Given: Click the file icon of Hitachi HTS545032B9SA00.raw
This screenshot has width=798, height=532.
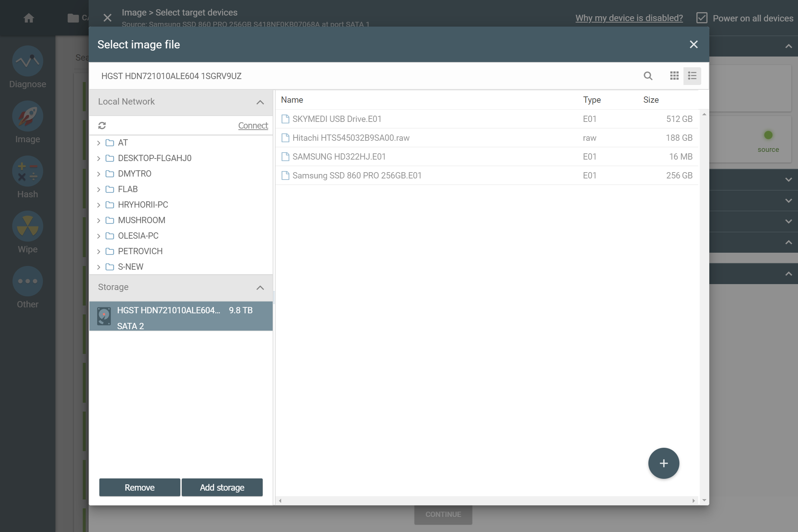Looking at the screenshot, I should [x=285, y=138].
